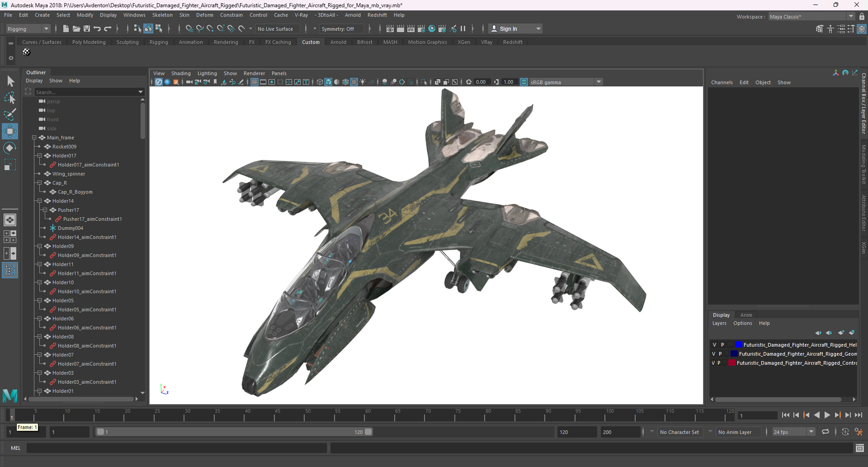Image resolution: width=868 pixels, height=467 pixels.
Task: Open Render View clapperboard icon
Action: pos(390,29)
